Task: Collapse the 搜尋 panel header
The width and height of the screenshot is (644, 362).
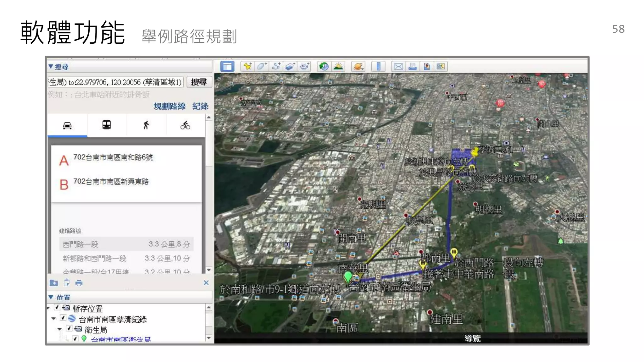Action: 51,67
